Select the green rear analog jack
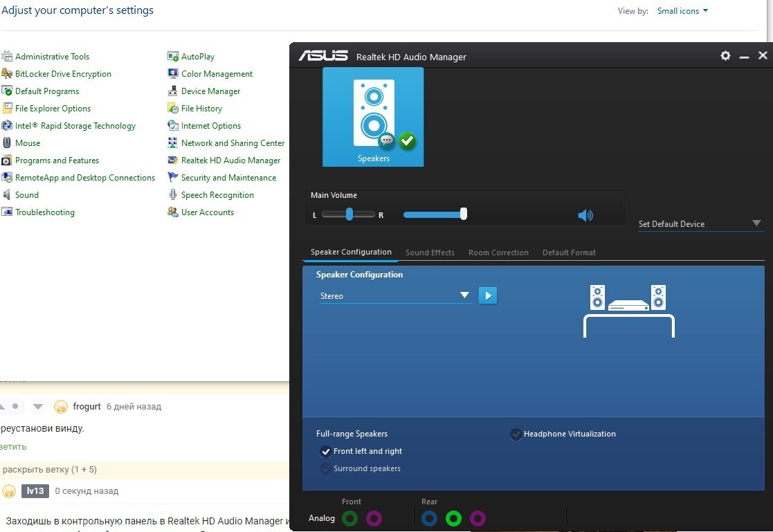The image size is (773, 532). [x=453, y=518]
